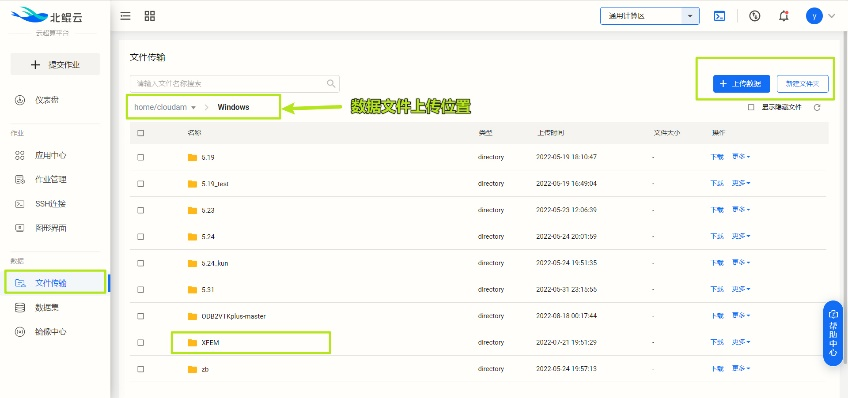Expand the home/cloudam path dropdown arrow

click(194, 108)
